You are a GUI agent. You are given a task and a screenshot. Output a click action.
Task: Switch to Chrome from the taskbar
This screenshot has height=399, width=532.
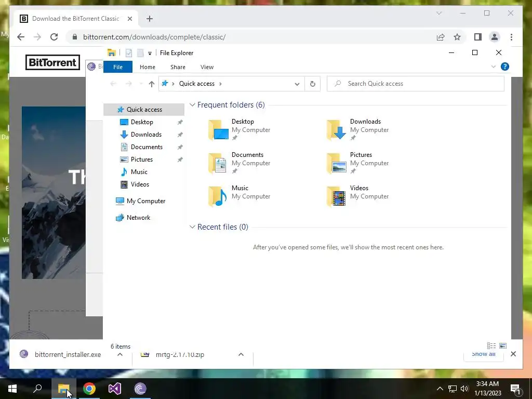click(89, 389)
